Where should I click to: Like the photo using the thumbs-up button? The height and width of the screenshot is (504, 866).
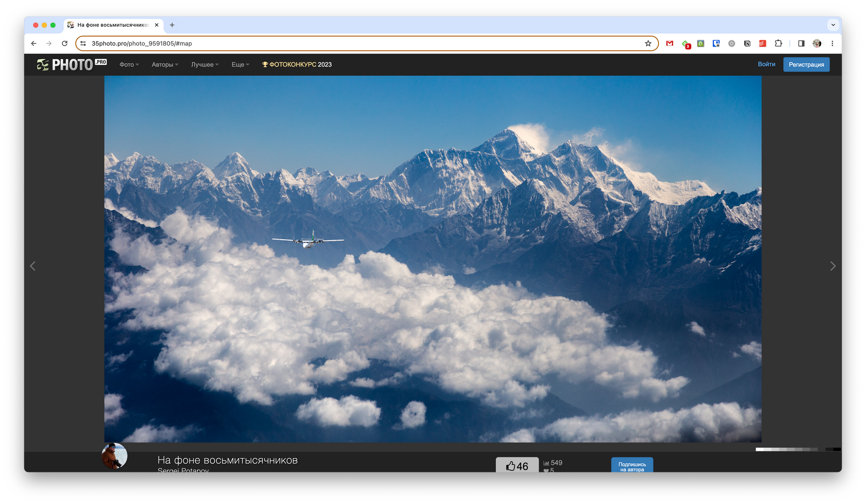tap(517, 465)
